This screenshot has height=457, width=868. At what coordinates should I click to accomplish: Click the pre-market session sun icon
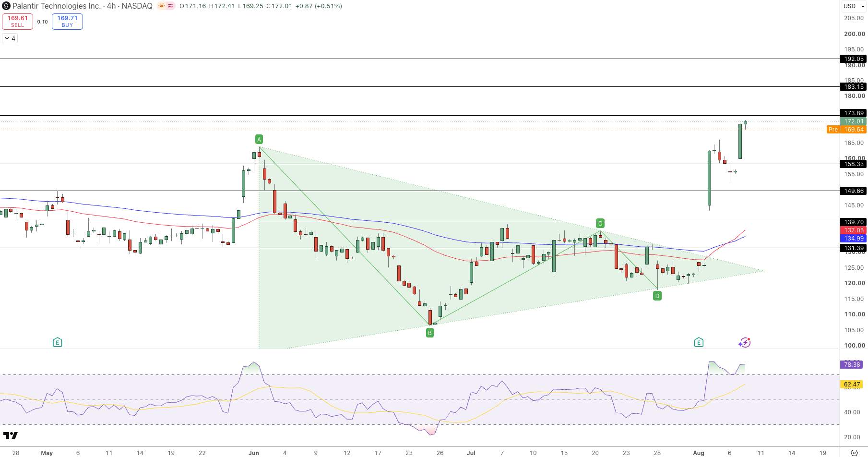[162, 6]
